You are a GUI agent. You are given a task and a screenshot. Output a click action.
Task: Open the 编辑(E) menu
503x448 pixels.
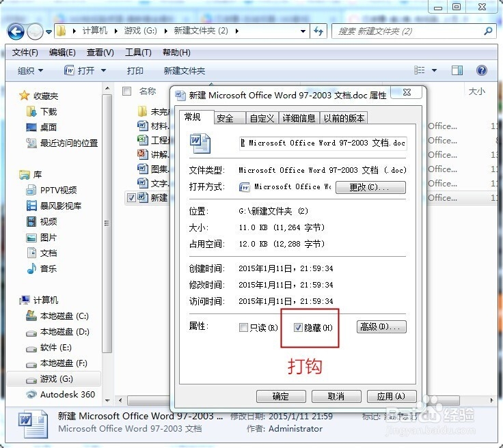[x=62, y=52]
